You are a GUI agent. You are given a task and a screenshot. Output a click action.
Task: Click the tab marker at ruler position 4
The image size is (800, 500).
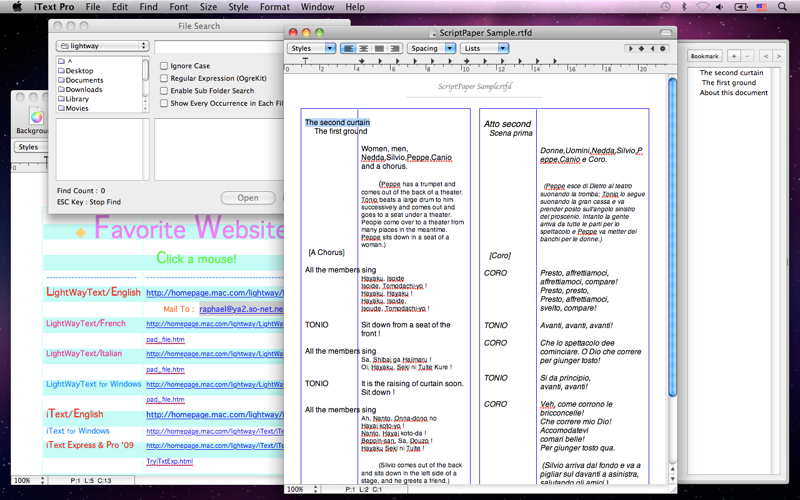coord(362,61)
